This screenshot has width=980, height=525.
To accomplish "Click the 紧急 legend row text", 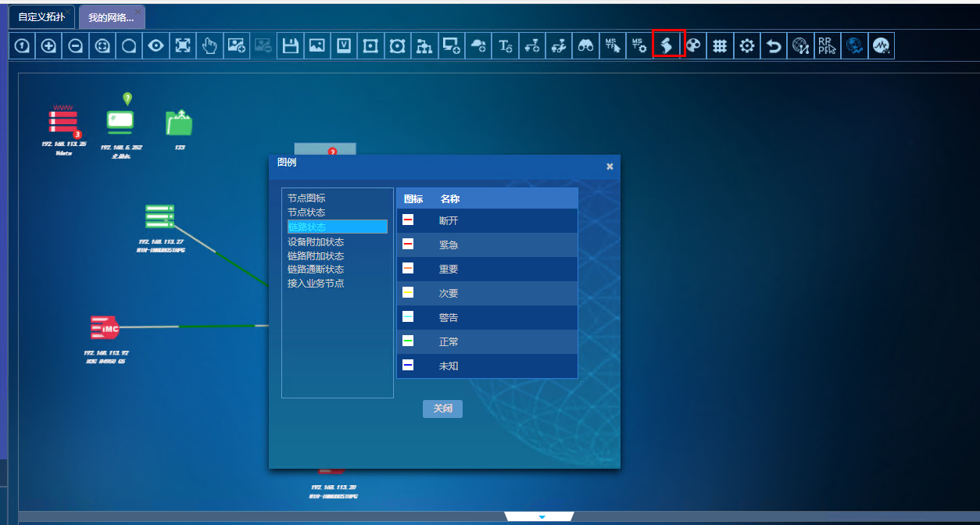I will point(449,245).
